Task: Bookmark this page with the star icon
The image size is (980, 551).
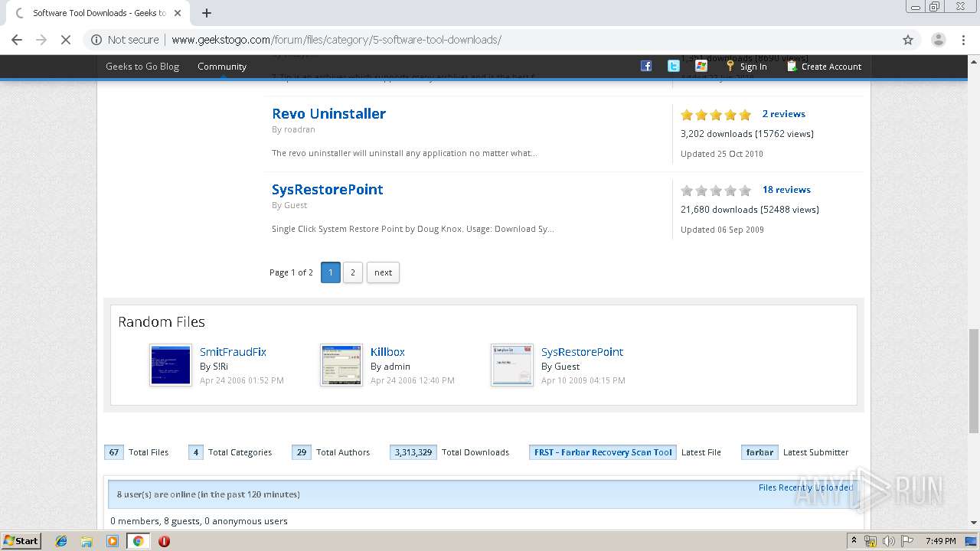Action: (x=908, y=40)
